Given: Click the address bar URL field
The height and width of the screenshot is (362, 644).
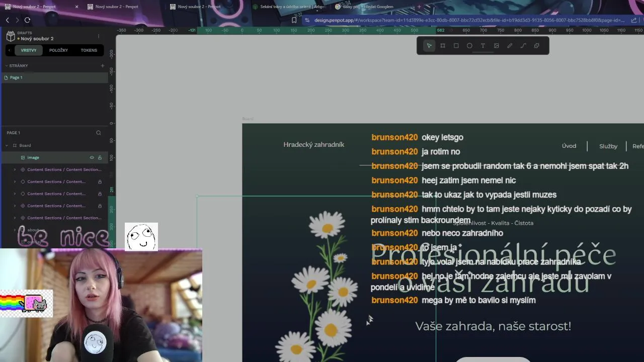Looking at the screenshot, I should [x=469, y=20].
